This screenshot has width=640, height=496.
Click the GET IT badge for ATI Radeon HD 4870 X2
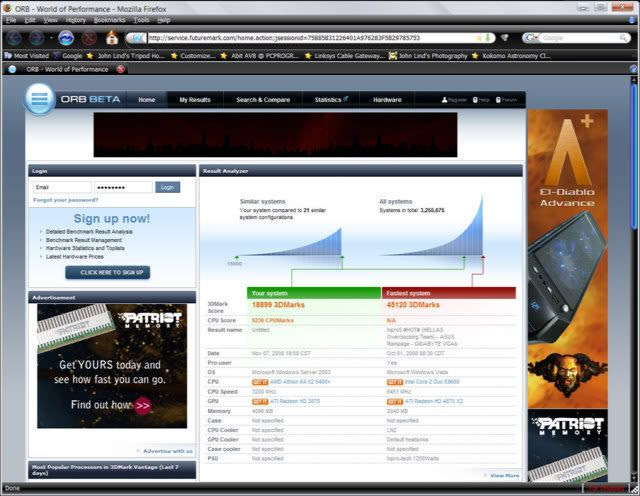pos(395,402)
